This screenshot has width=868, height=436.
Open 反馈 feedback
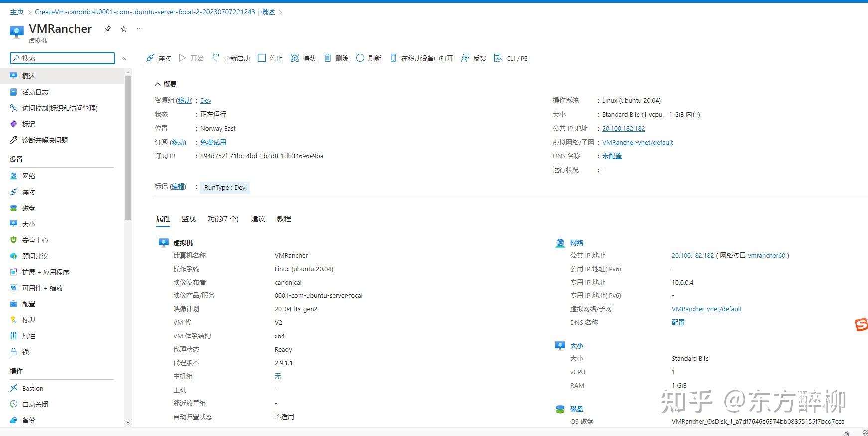pos(474,58)
